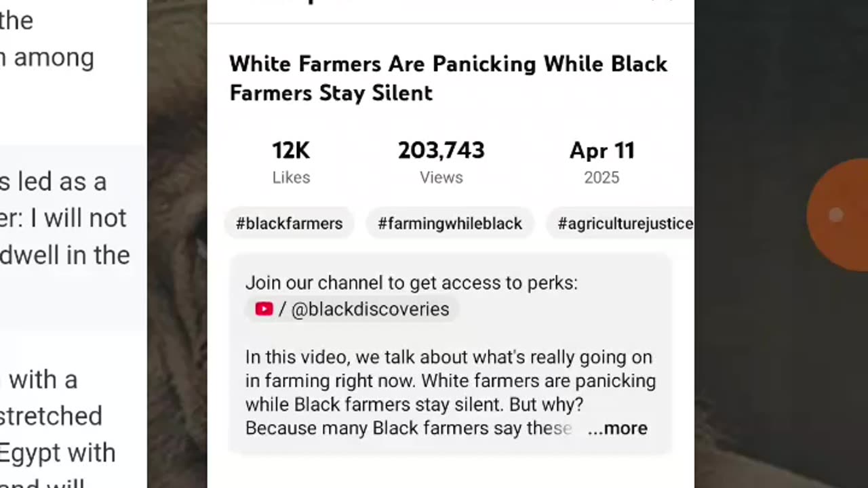Open the #farmingwhileblack hashtag
Viewport: 868px width, 488px height.
point(450,224)
